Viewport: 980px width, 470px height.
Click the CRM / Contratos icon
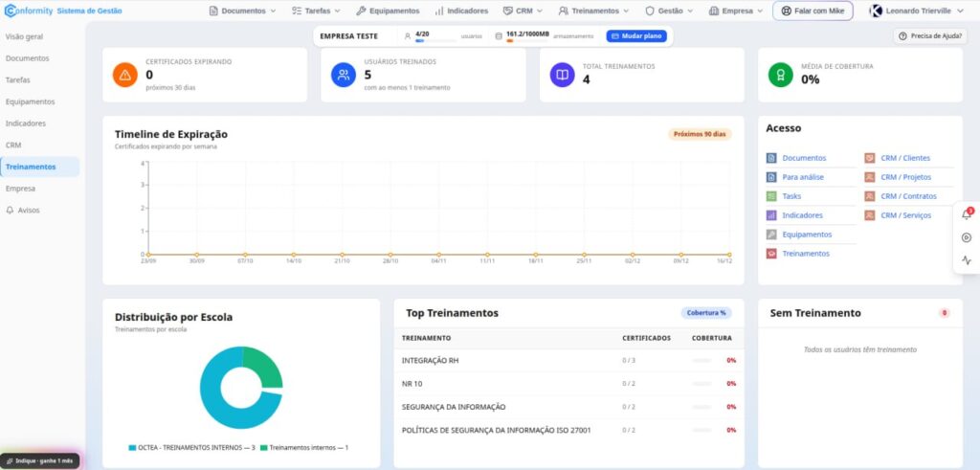(x=869, y=196)
